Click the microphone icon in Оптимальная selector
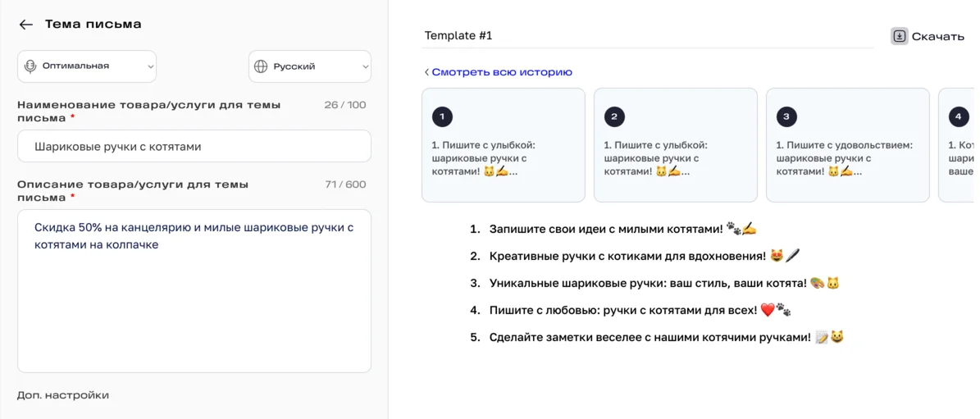Viewport: 980px width, 419px height. 31,66
